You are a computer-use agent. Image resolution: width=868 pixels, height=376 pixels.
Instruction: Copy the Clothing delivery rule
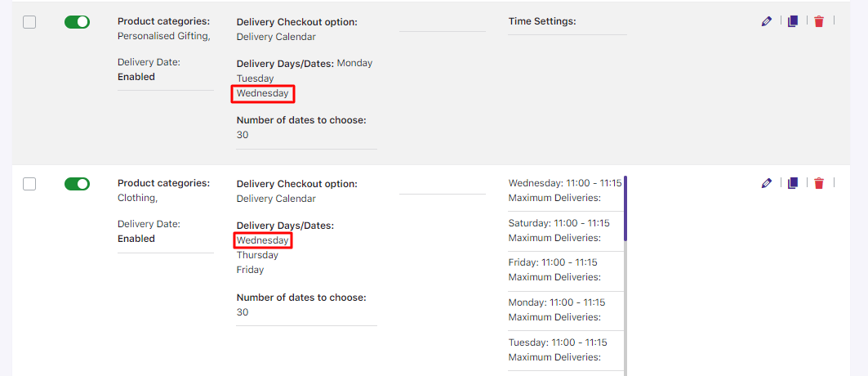coord(792,184)
